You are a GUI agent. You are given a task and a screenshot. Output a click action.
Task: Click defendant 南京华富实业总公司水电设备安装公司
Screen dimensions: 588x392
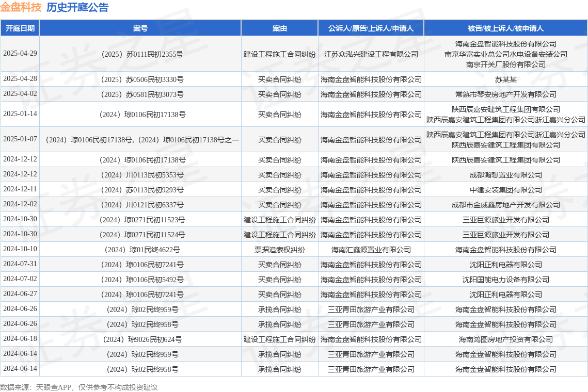coord(505,54)
